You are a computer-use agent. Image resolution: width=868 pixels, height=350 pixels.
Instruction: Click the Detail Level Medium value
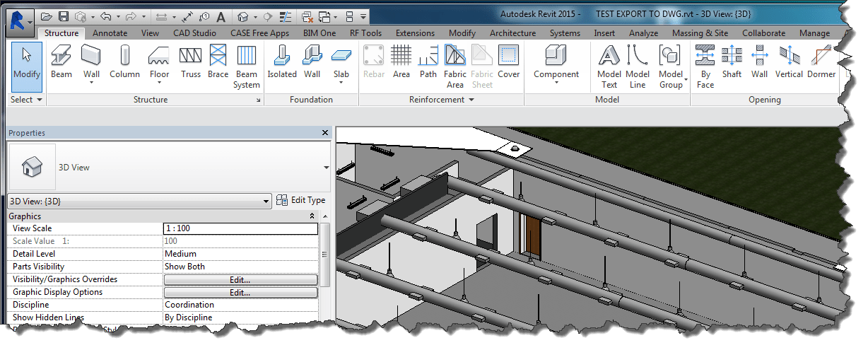point(241,254)
